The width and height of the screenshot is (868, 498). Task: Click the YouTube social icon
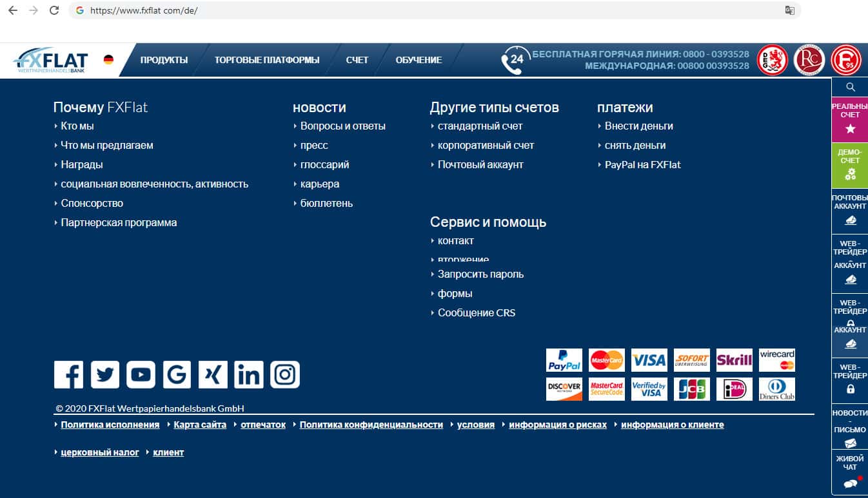[x=141, y=375]
